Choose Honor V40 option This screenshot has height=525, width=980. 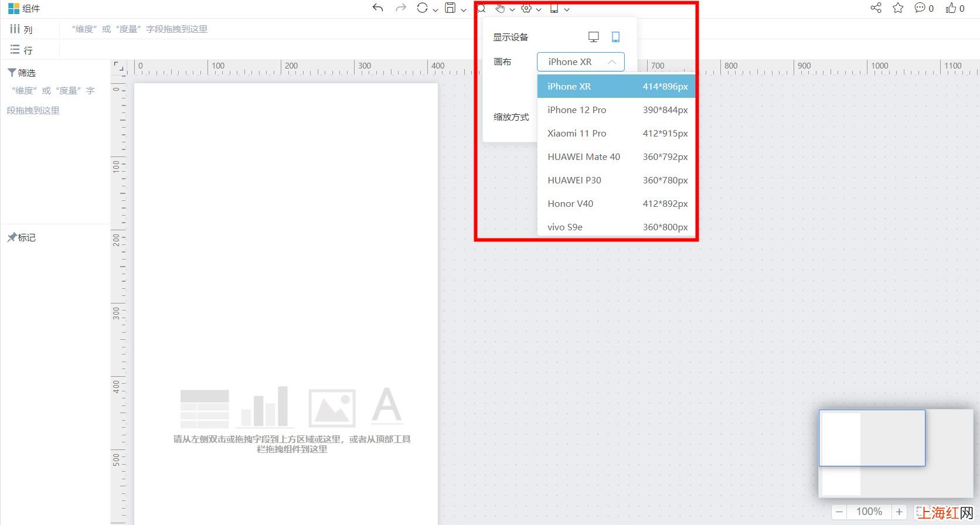coord(617,203)
